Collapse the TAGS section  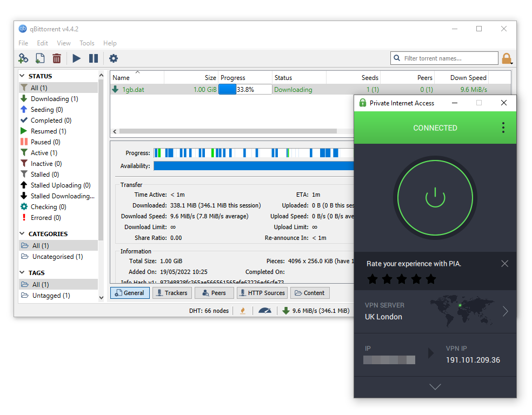pos(22,272)
